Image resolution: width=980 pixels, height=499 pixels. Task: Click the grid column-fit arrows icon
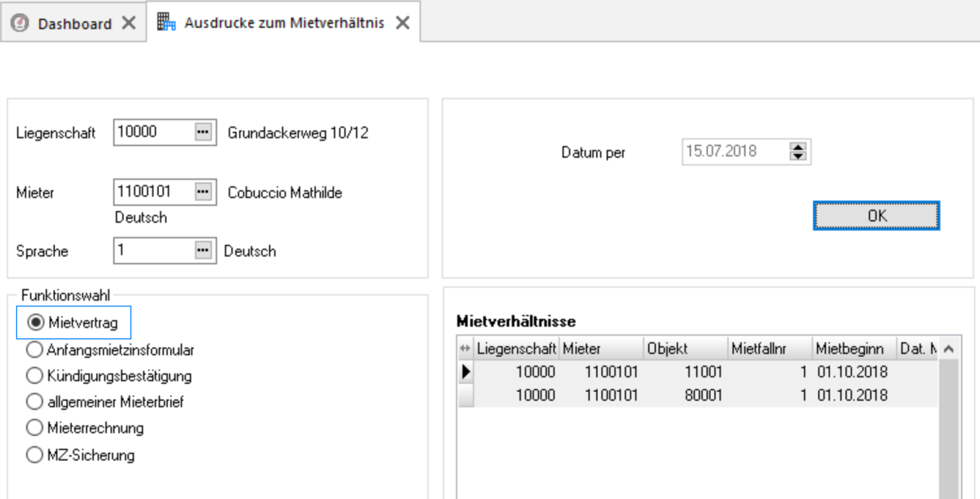[x=465, y=350]
